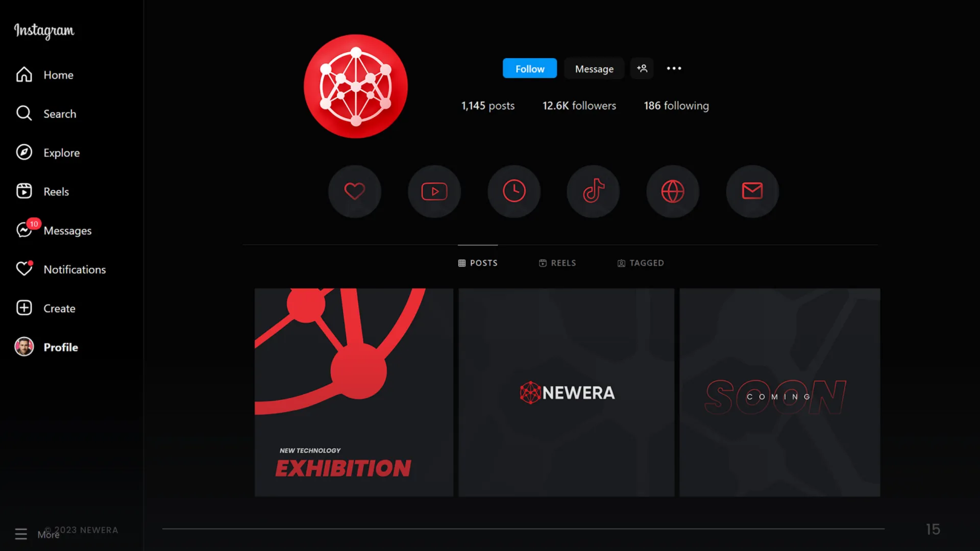Open the Coming Soon post
This screenshot has width=980, height=551.
pyautogui.click(x=779, y=392)
